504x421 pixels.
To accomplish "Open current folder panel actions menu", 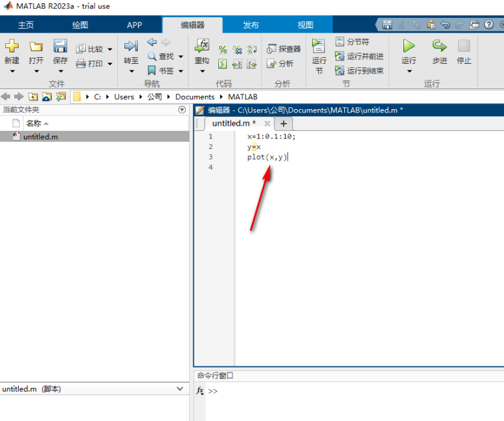I will click(x=182, y=110).
